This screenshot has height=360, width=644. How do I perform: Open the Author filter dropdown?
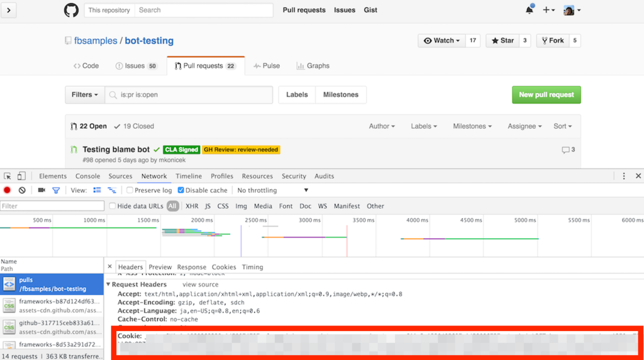click(x=382, y=126)
